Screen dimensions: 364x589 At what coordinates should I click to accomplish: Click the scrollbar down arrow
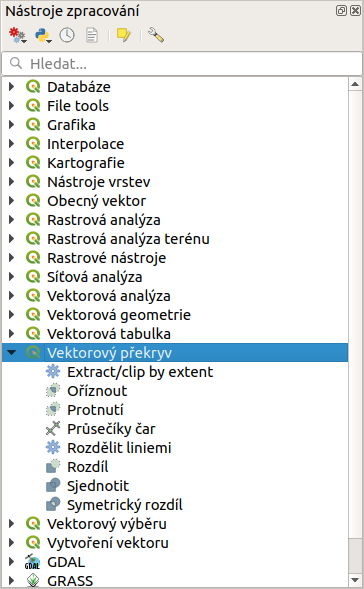pyautogui.click(x=355, y=580)
